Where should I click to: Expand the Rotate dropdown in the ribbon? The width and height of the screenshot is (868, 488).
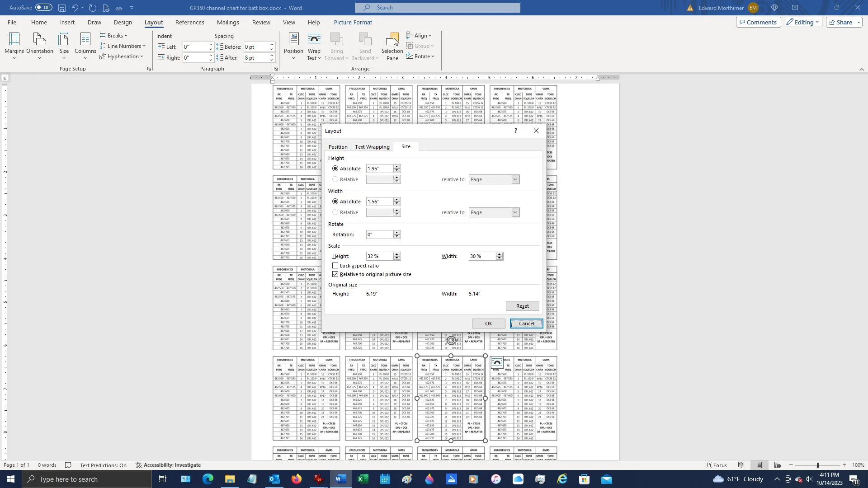[x=420, y=56]
